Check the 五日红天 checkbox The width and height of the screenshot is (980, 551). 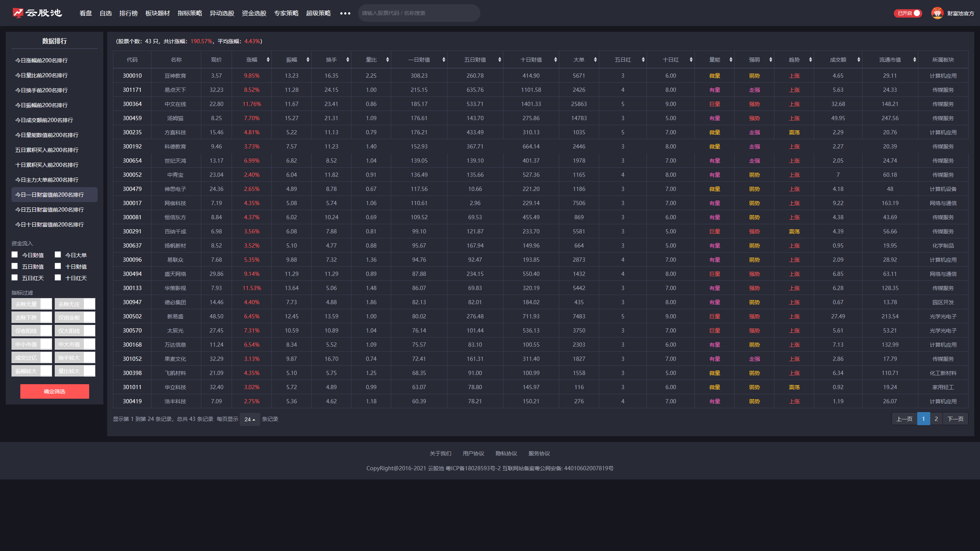[x=15, y=277]
